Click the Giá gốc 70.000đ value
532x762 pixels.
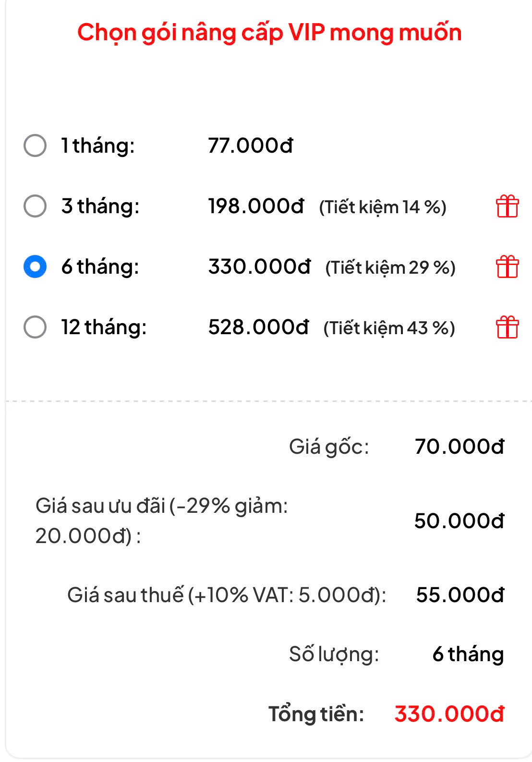point(459,447)
